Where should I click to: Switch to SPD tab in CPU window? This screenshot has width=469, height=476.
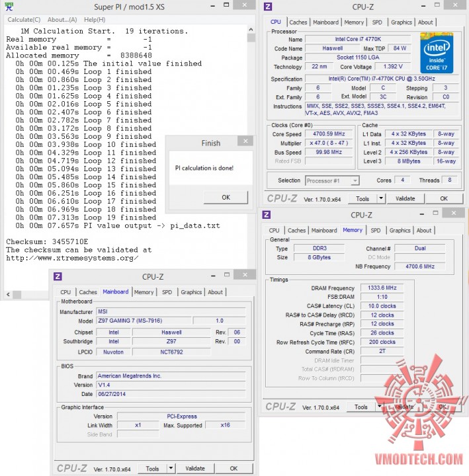point(377,22)
